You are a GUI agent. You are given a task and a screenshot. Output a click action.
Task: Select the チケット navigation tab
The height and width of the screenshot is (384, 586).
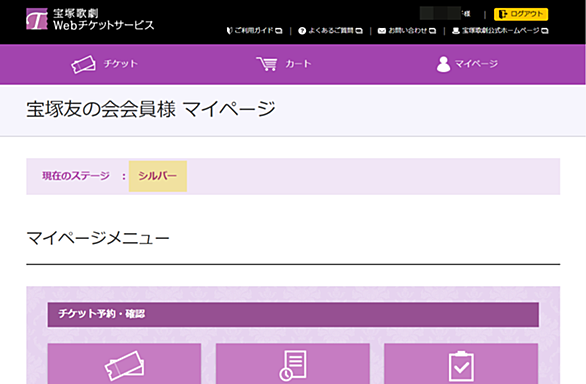point(105,64)
